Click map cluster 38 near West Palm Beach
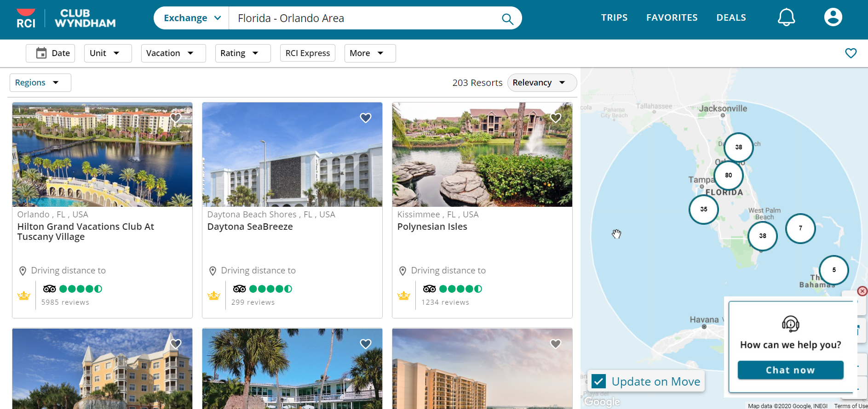 (763, 236)
